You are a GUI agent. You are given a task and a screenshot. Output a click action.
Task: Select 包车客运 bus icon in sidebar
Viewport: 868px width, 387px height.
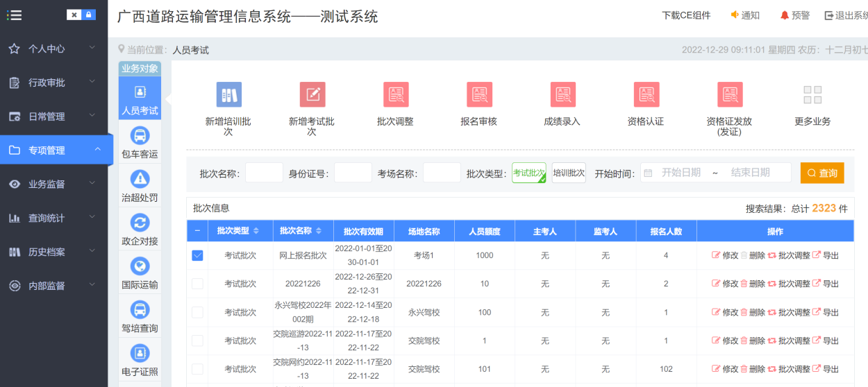(140, 136)
